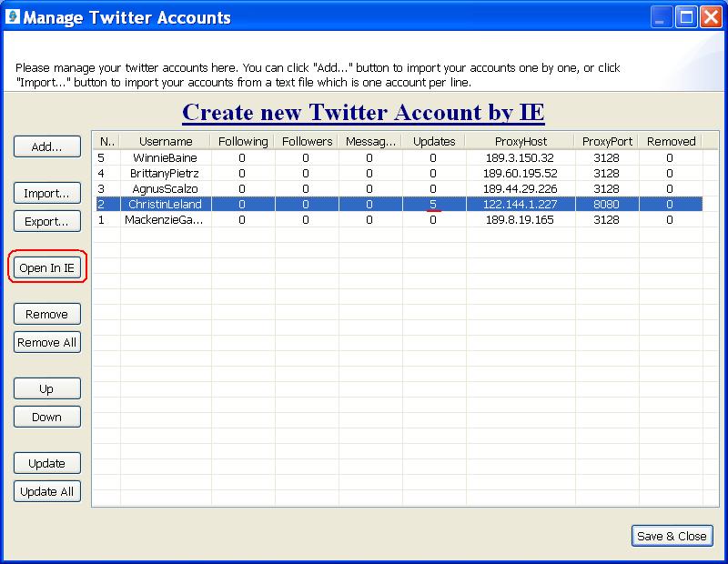Open Create new Twitter Account by IE link

[363, 112]
